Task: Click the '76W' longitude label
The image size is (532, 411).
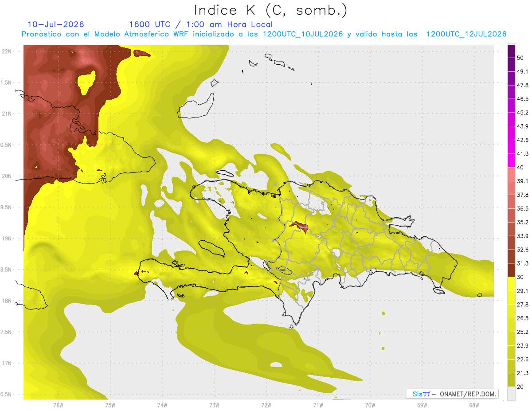Action: 58,405
